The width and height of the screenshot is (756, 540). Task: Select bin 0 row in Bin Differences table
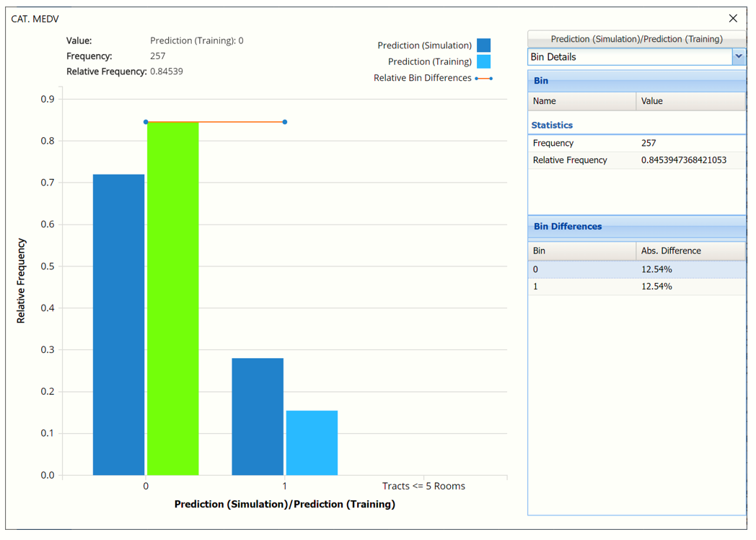[x=636, y=269]
